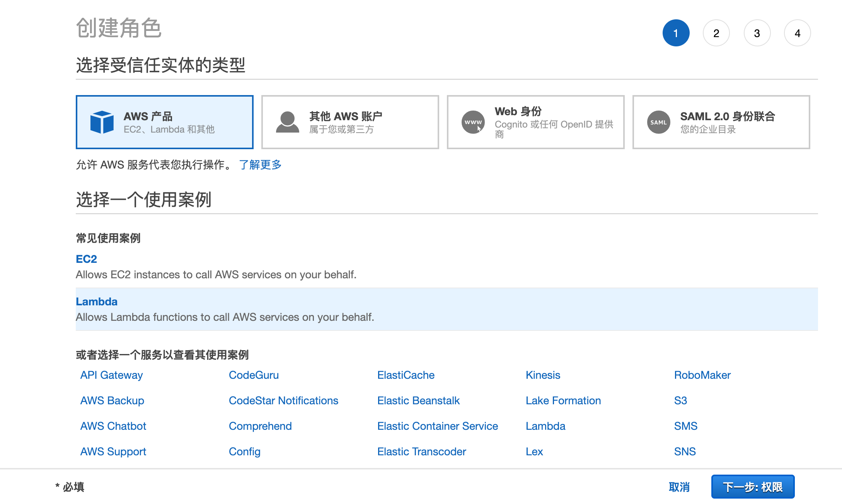Screen dimensions: 842x504
Task: Select CodeStar Notifications service
Action: [283, 400]
